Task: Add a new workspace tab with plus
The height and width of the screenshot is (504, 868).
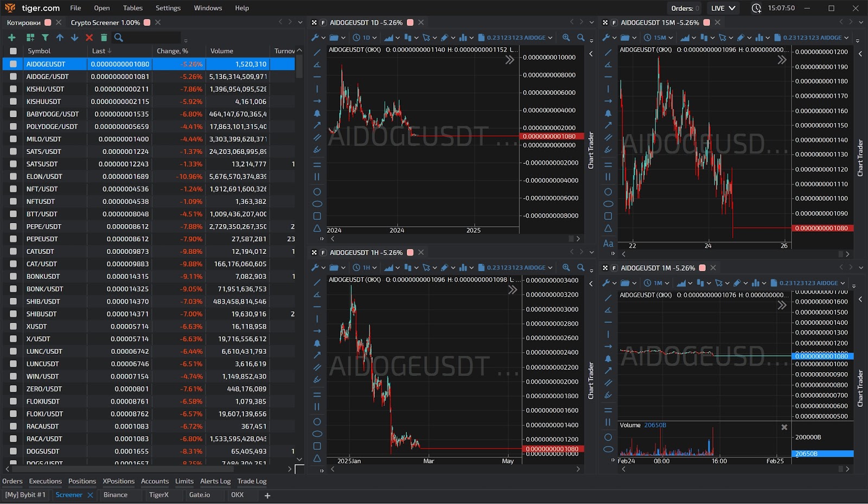Action: coord(267,495)
